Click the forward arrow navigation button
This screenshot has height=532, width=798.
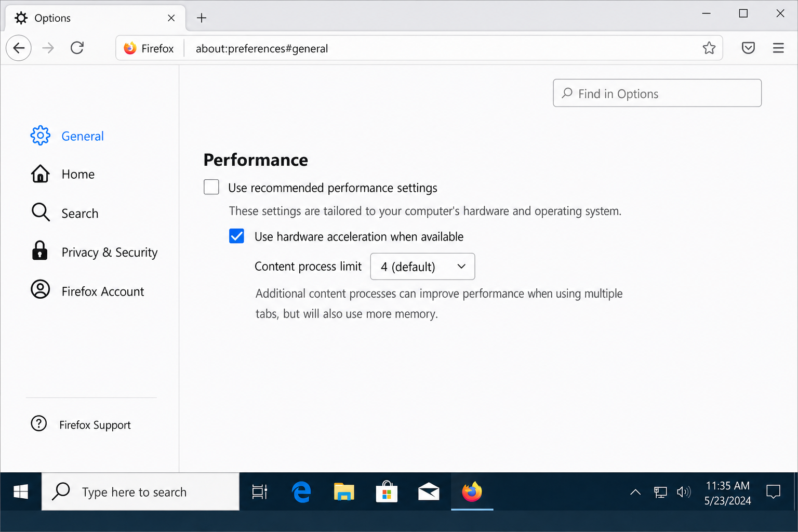(48, 48)
